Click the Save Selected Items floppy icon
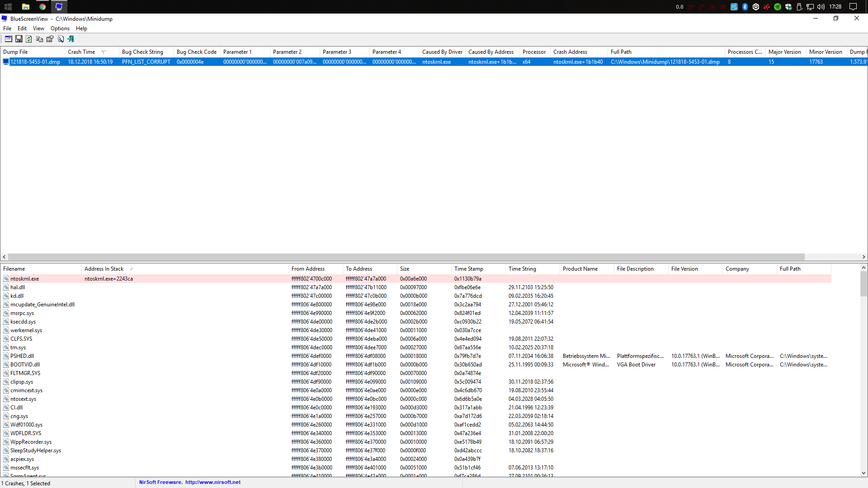868x488 pixels. click(19, 39)
